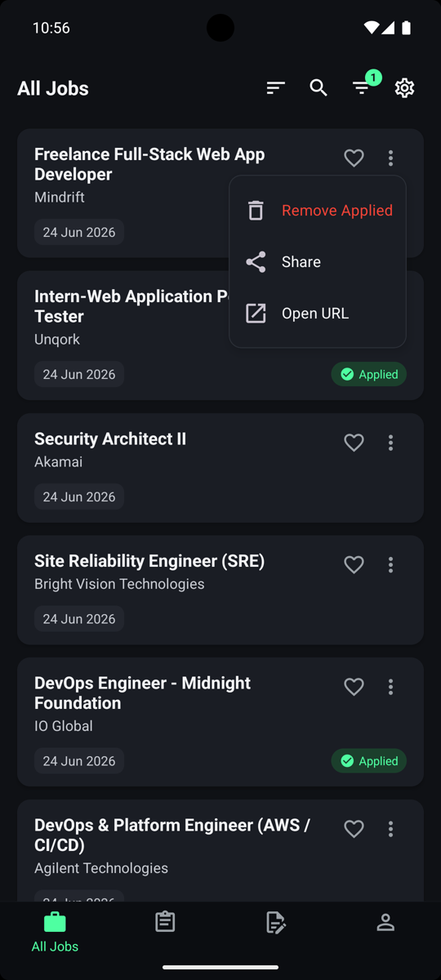
Task: Switch to the notes edit tab
Action: pyautogui.click(x=276, y=922)
